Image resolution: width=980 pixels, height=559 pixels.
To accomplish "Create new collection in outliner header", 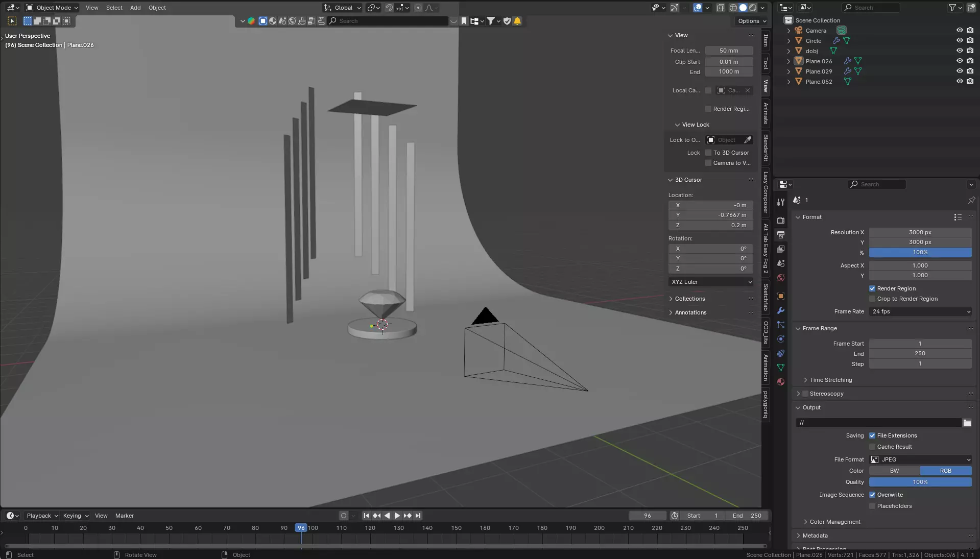I will [x=971, y=8].
